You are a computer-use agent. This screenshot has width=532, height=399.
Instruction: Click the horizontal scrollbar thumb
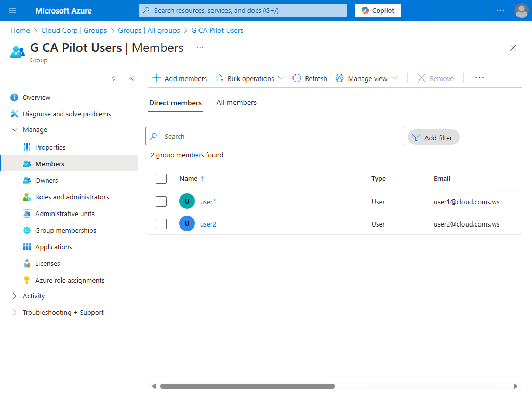247,386
